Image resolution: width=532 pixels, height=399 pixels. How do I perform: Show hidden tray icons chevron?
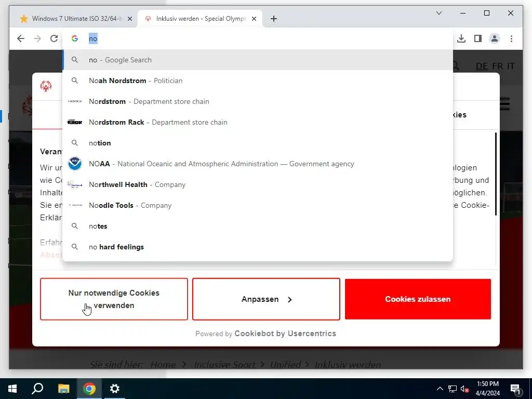[440, 389]
